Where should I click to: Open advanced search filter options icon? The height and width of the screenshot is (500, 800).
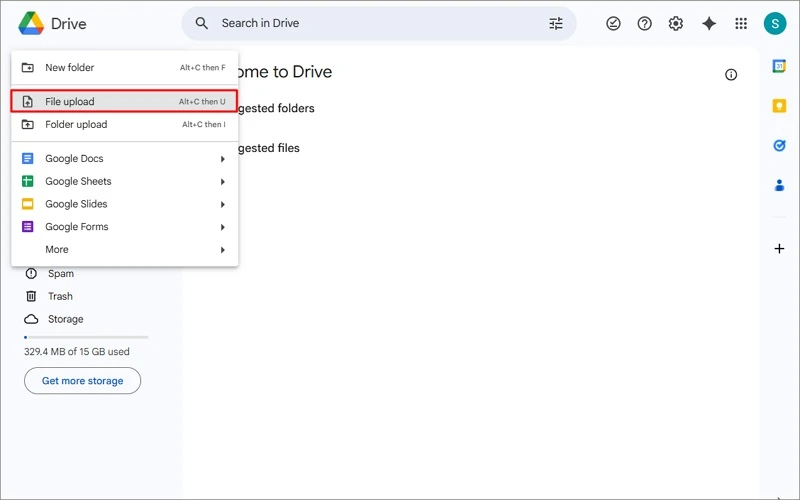(556, 23)
